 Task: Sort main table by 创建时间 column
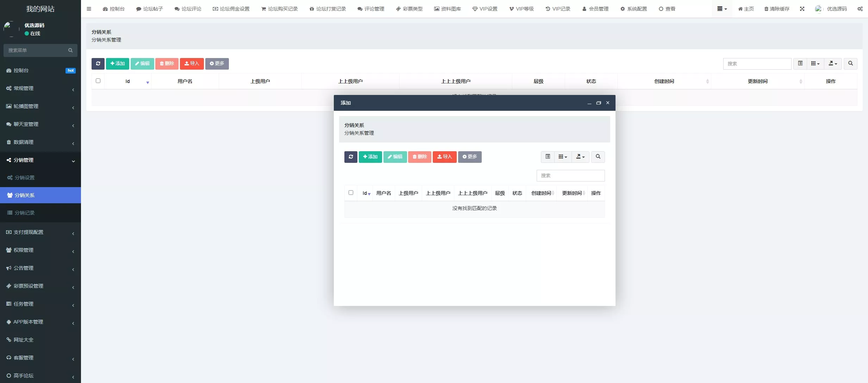[664, 81]
